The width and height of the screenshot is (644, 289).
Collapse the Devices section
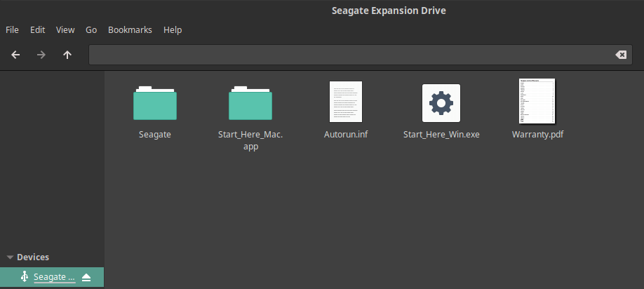pyautogui.click(x=11, y=257)
